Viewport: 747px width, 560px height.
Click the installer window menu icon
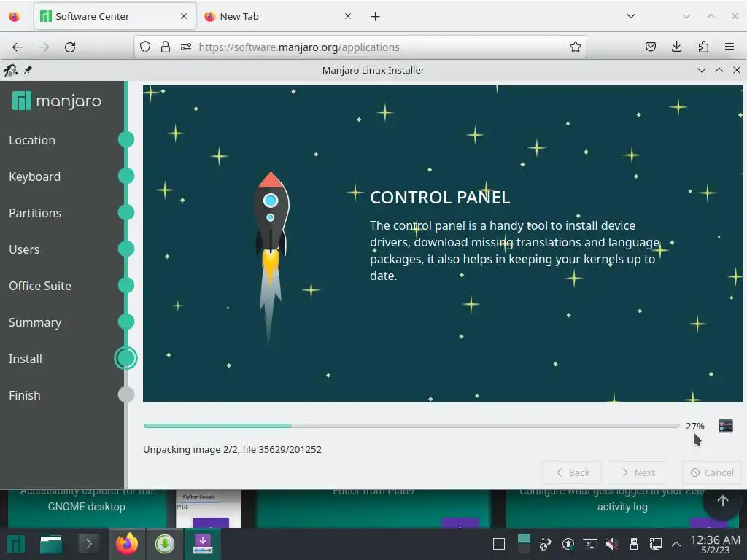click(10, 71)
